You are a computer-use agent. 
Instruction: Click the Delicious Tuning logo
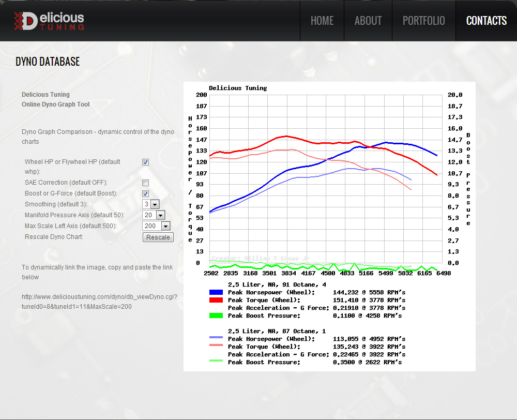(x=49, y=21)
